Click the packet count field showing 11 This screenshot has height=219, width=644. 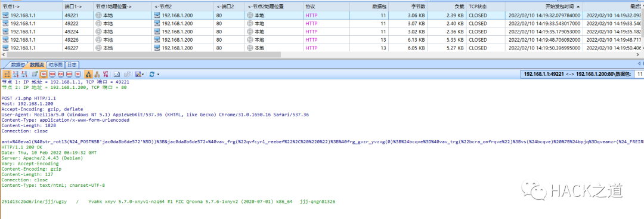click(639, 74)
